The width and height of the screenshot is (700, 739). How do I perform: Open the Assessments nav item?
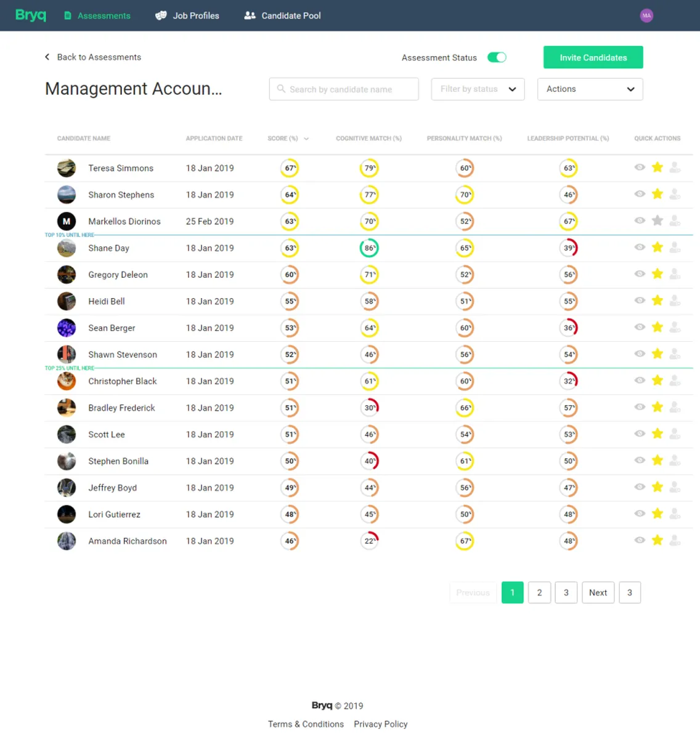97,15
